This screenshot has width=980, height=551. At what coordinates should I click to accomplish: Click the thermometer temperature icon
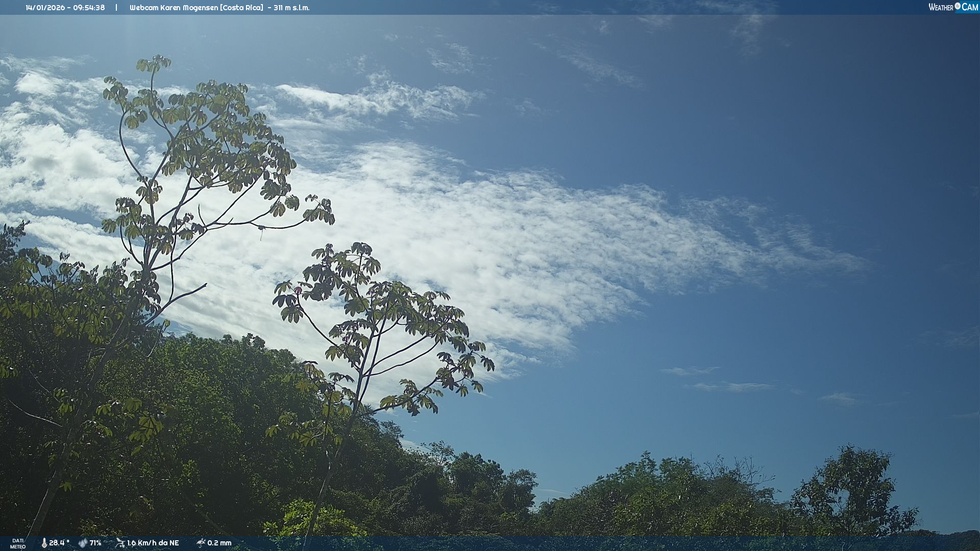(x=44, y=543)
